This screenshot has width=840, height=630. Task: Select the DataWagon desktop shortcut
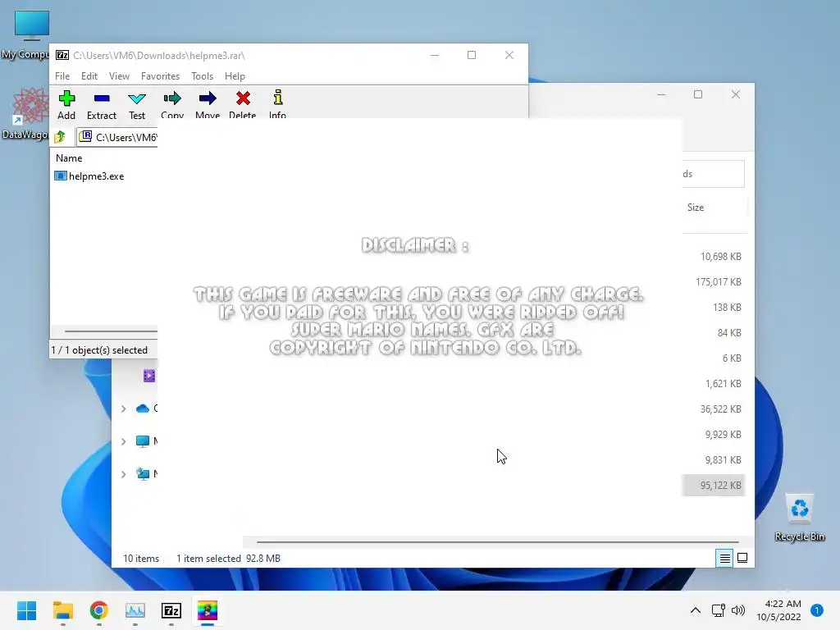pyautogui.click(x=25, y=113)
